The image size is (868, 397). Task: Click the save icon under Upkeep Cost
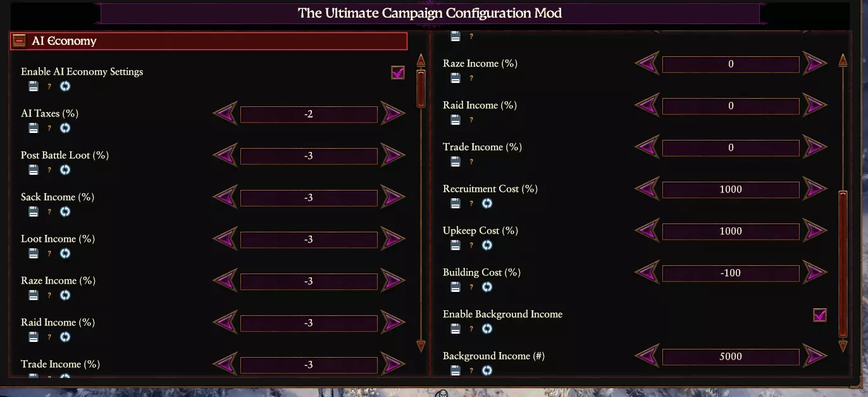(456, 245)
